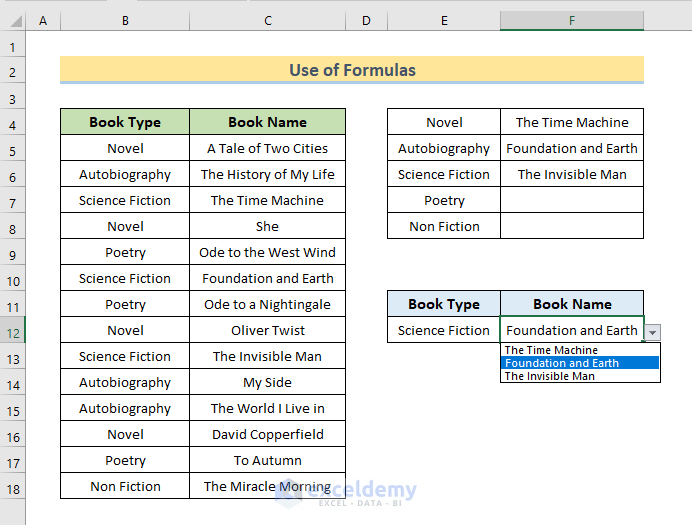Select 'The Time Machine' cell in column C

click(267, 200)
